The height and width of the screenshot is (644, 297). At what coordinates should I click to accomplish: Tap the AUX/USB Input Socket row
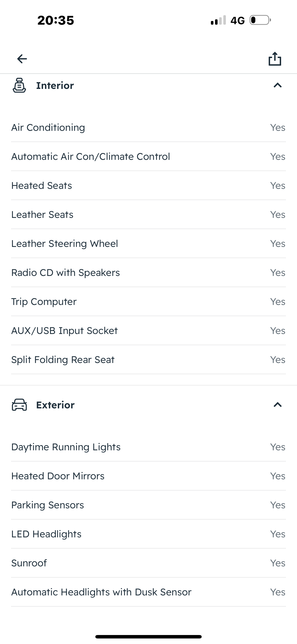148,331
